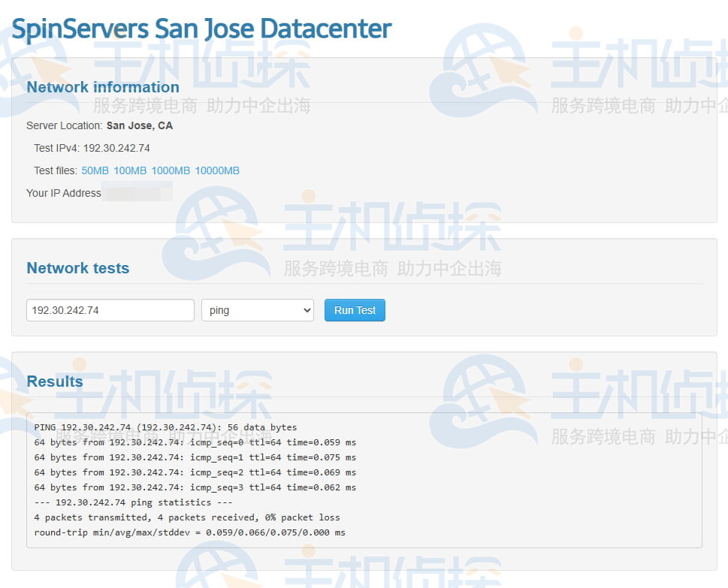This screenshot has width=728, height=588.
Task: Click the 10000MB test file link
Action: pyautogui.click(x=217, y=170)
